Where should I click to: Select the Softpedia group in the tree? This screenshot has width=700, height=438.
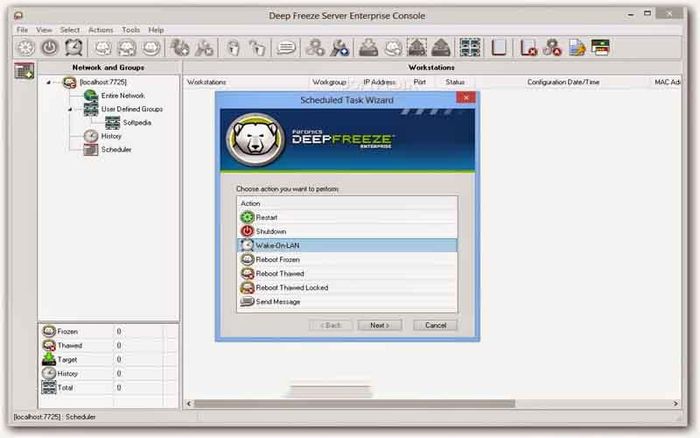[137, 122]
